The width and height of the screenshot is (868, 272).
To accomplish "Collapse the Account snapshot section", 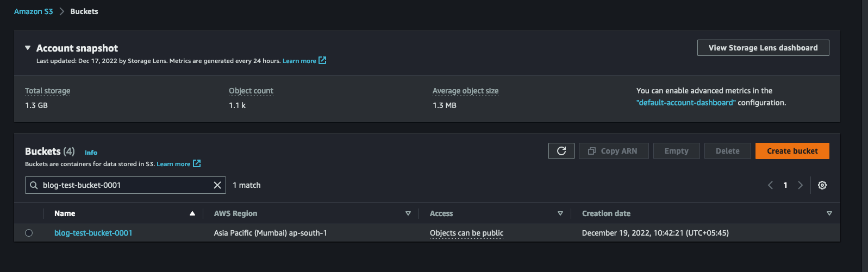I will (28, 48).
